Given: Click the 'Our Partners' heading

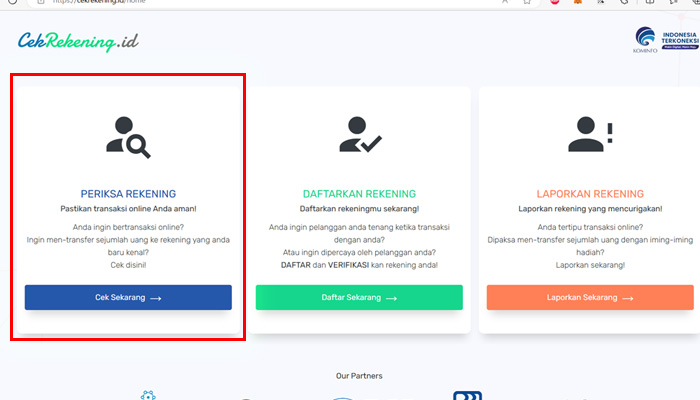Looking at the screenshot, I should click(359, 376).
